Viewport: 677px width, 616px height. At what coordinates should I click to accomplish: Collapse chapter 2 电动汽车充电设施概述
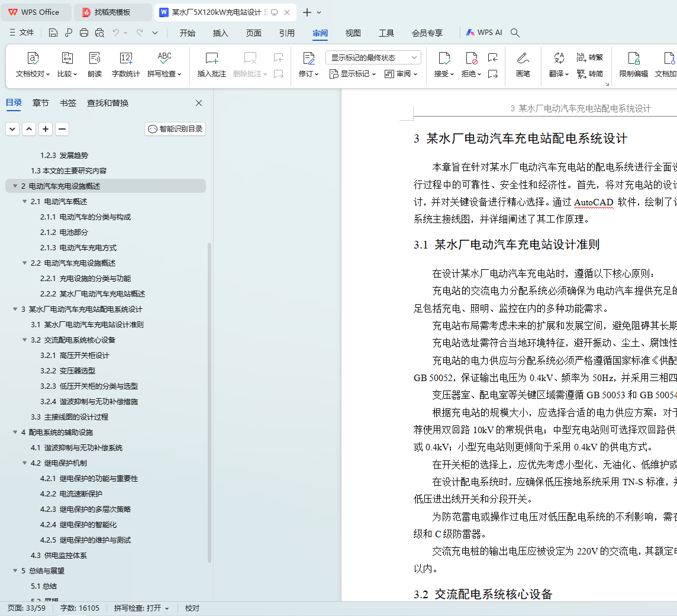click(15, 186)
